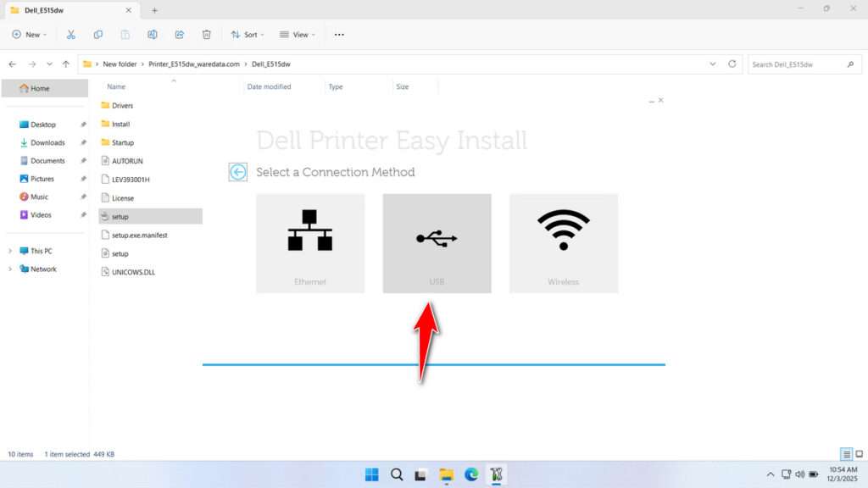868x488 pixels.
Task: Open the See more toolbar menu
Action: (338, 34)
